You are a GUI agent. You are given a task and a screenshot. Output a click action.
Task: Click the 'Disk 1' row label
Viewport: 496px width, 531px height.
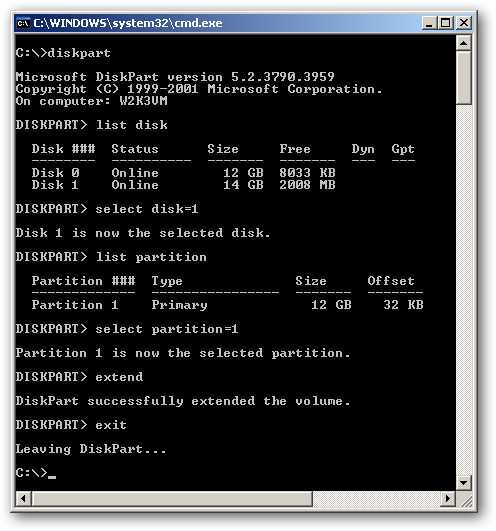pos(55,185)
